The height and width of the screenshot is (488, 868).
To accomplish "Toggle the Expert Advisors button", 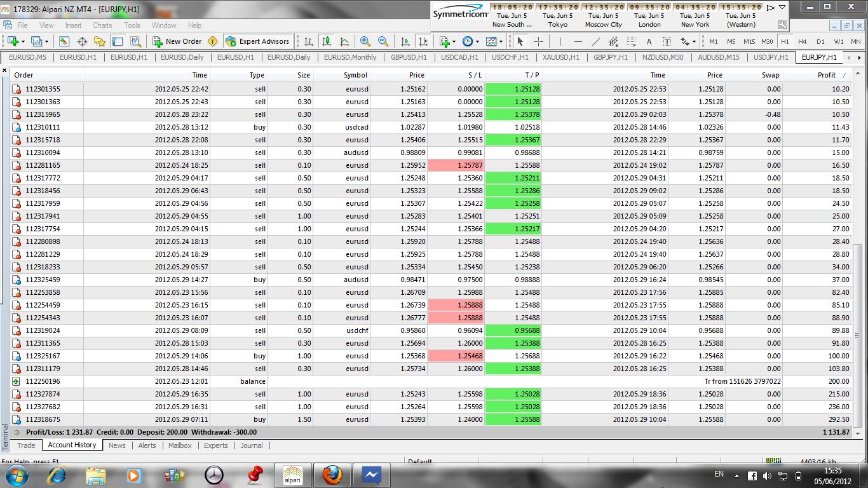I will pyautogui.click(x=257, y=41).
